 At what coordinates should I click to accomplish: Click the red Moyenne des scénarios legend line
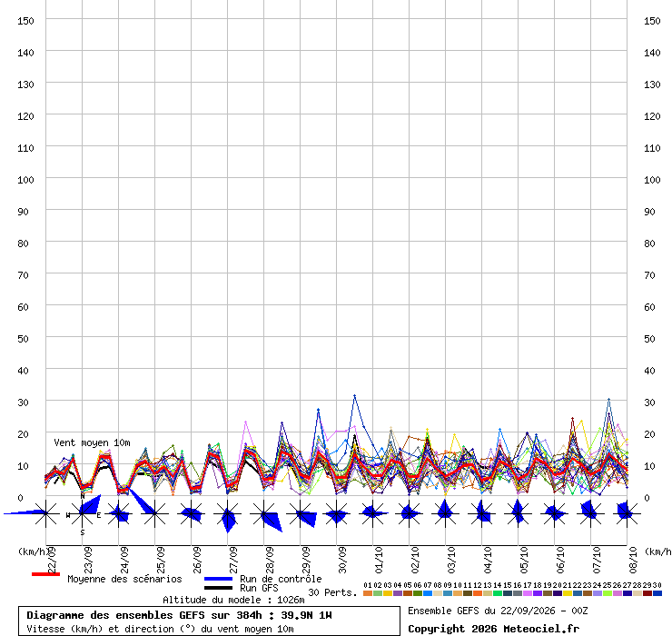[x=45, y=574]
